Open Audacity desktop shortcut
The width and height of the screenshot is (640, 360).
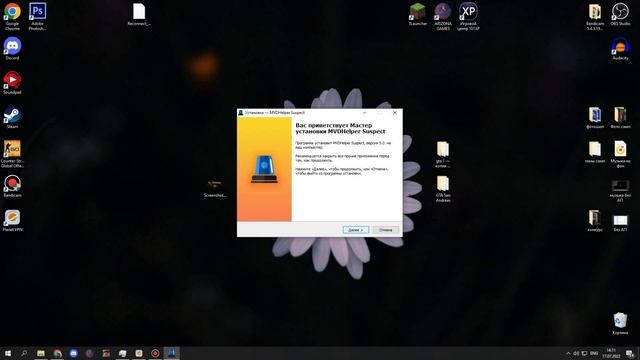point(620,49)
